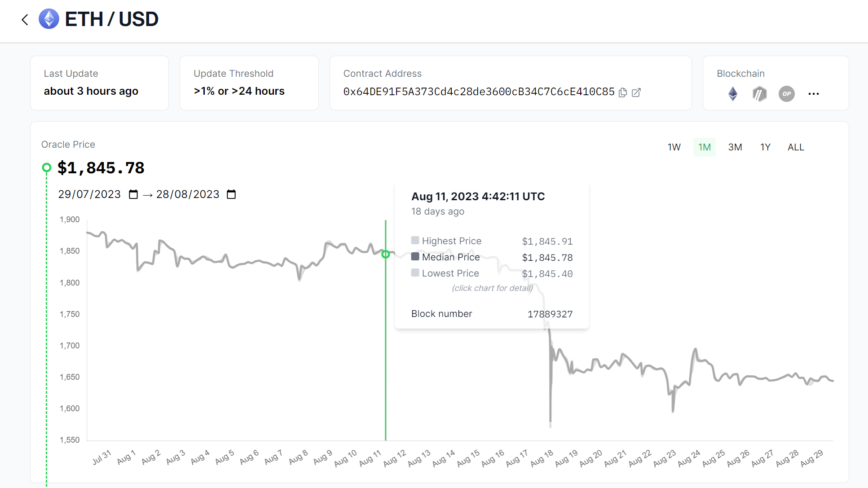Select the Arbitrum blockchain icon

pyautogui.click(x=760, y=94)
